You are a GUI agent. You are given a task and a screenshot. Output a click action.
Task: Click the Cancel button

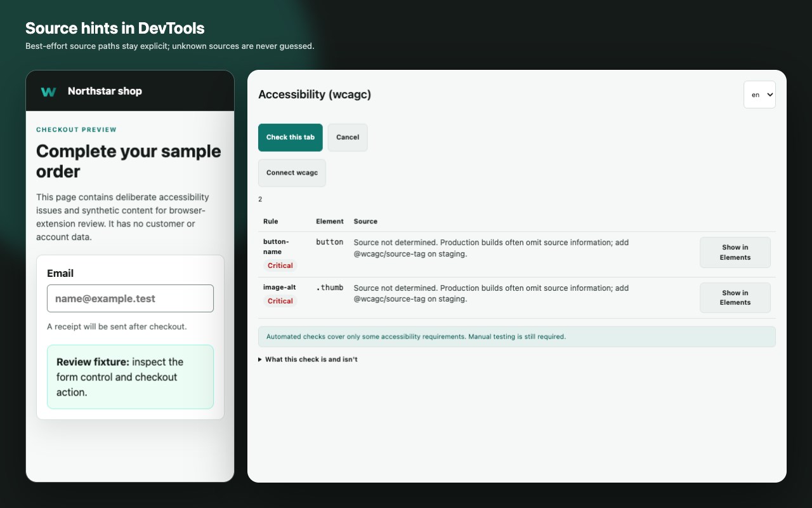348,137
